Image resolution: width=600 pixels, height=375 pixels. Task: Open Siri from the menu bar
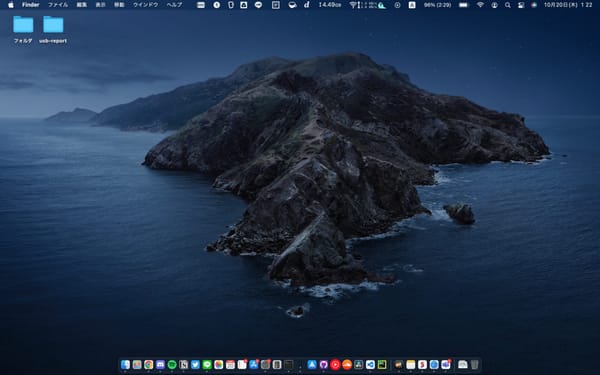(534, 5)
